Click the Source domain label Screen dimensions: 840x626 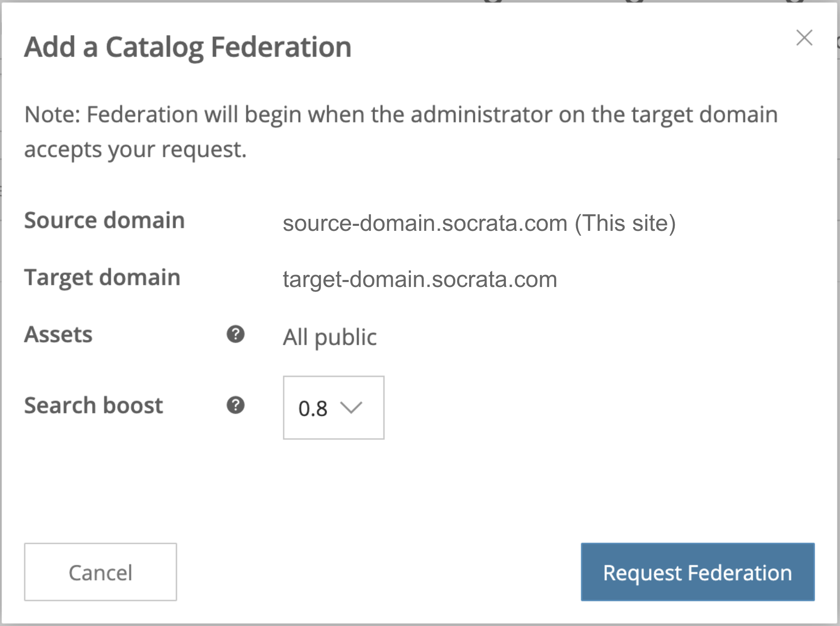pos(104,220)
